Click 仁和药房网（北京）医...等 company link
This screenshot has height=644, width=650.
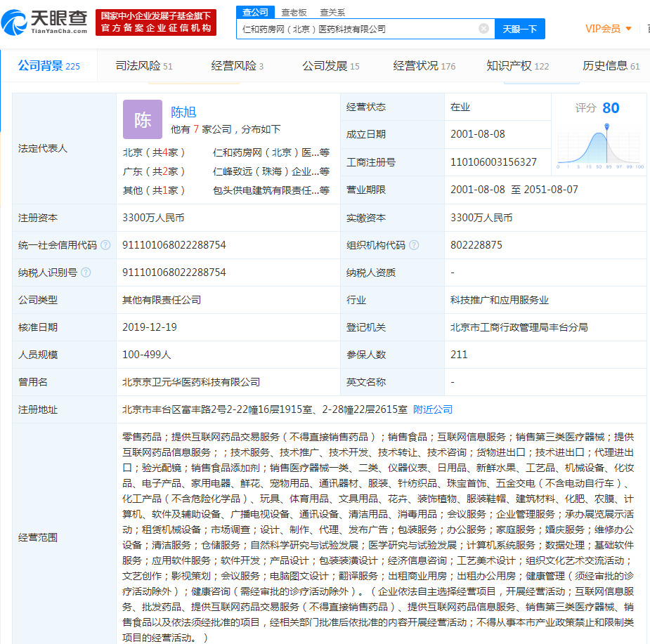[271, 152]
